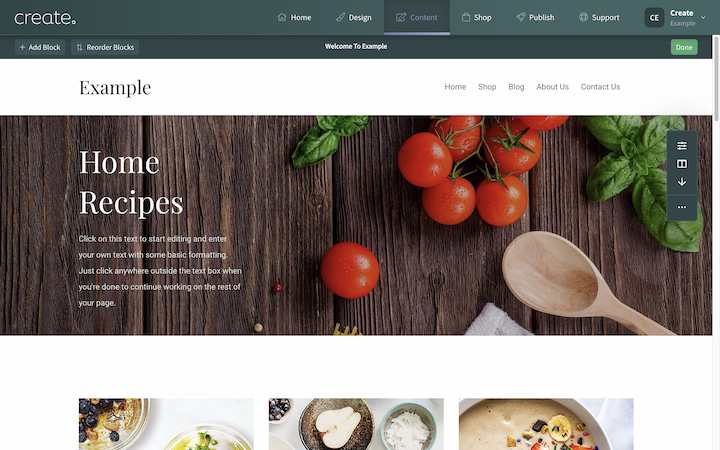Click the Blog site menu link

point(516,87)
